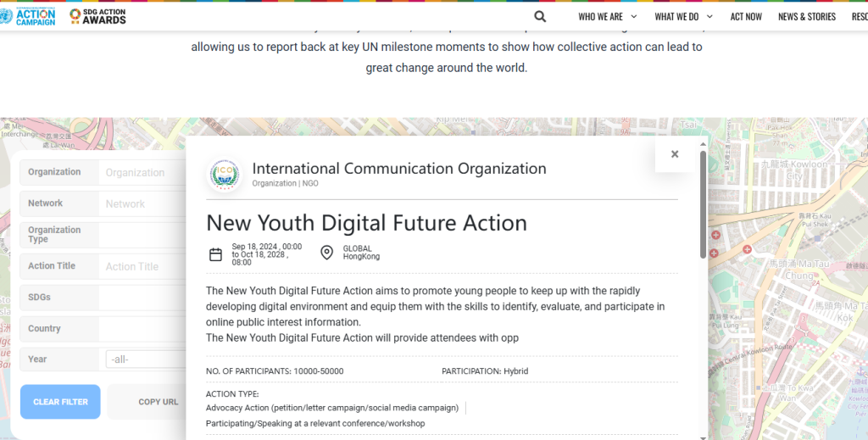868x440 pixels.
Task: Click the location pin icon
Action: pos(326,253)
